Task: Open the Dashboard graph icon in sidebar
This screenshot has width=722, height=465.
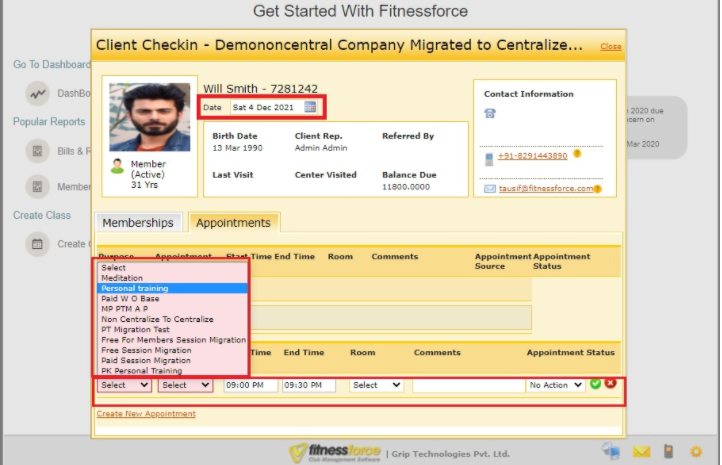Action: 37,93
